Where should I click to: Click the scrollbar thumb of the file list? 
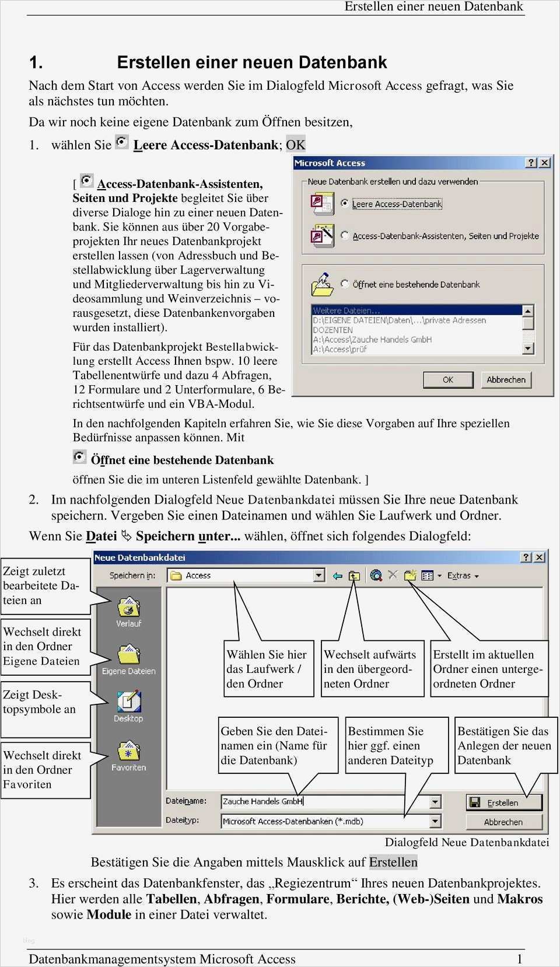[528, 323]
